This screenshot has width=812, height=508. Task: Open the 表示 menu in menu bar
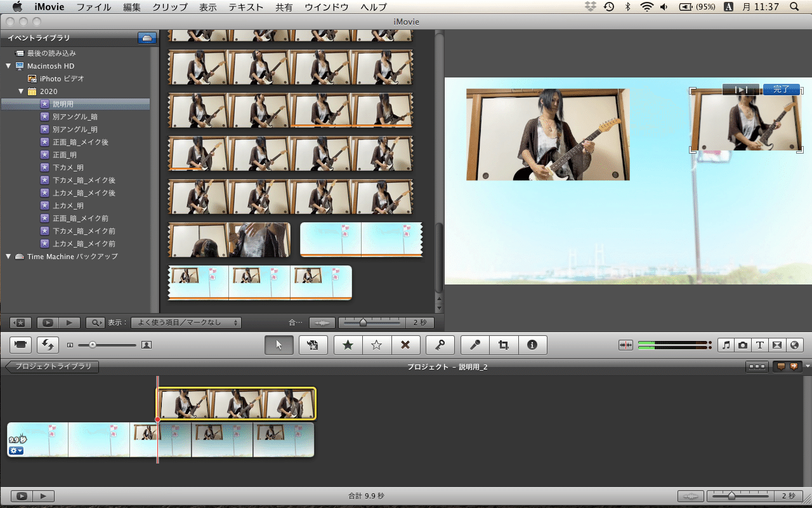pyautogui.click(x=208, y=7)
